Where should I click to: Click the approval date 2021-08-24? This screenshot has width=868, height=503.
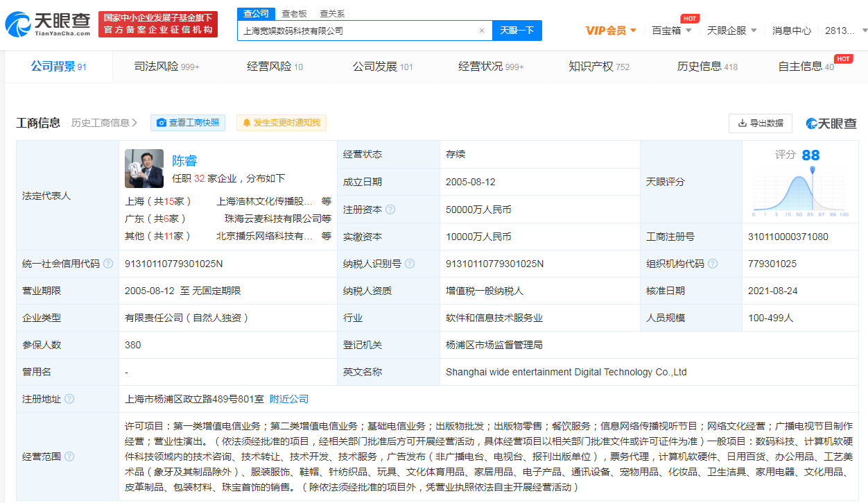click(x=773, y=291)
